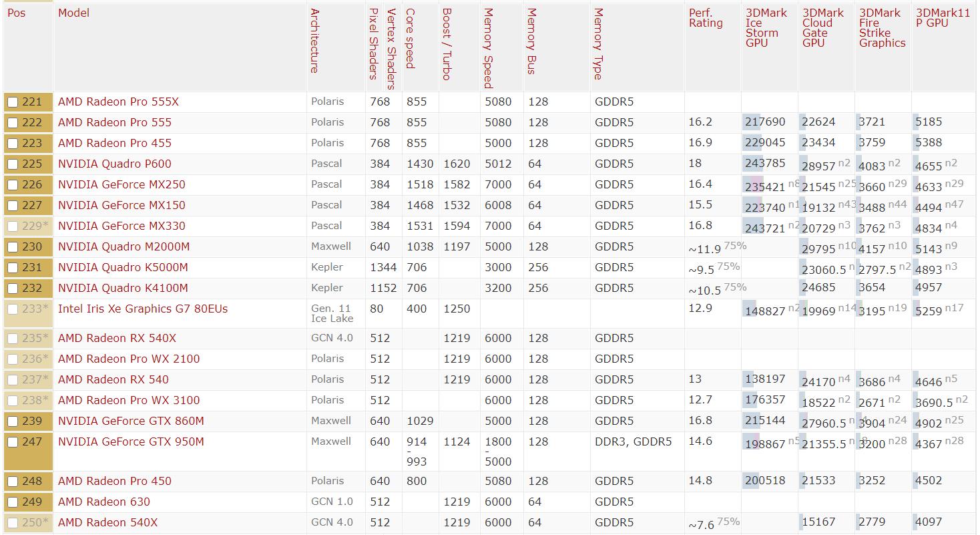Open the AMD Radeon Pro 555X page

(x=119, y=102)
